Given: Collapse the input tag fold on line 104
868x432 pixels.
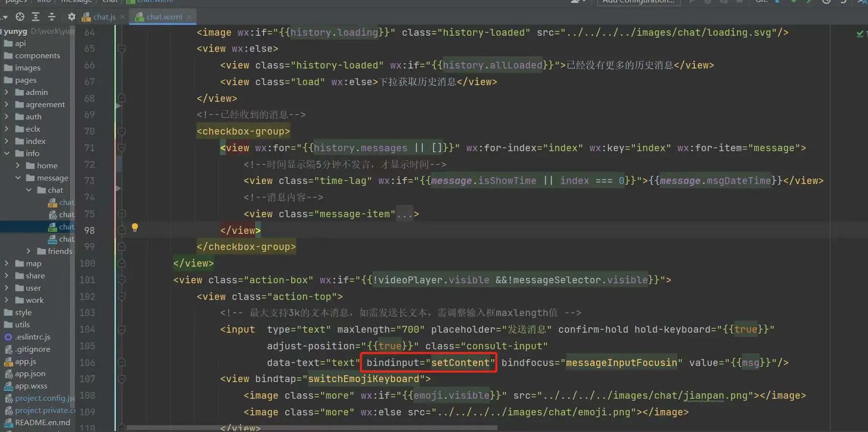Looking at the screenshot, I should tap(122, 329).
